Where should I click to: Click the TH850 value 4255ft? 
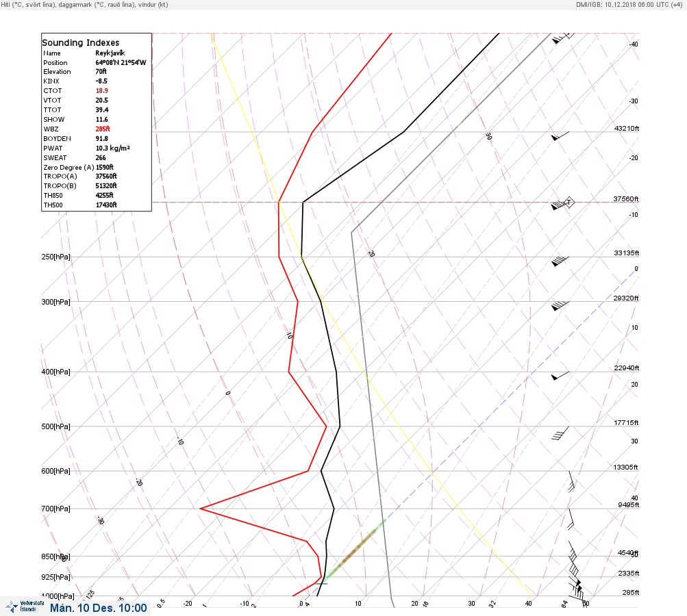[x=104, y=195]
